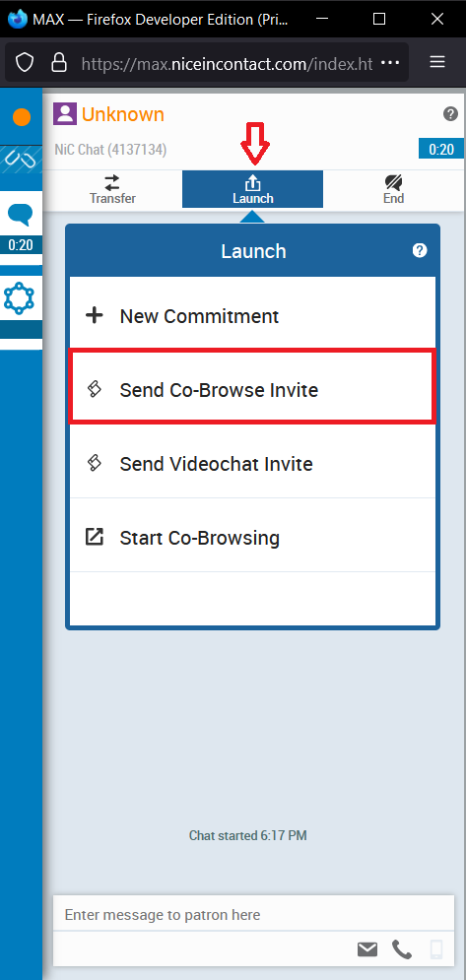This screenshot has width=466, height=980.
Task: Click the message to patron input field
Action: pyautogui.click(x=253, y=914)
